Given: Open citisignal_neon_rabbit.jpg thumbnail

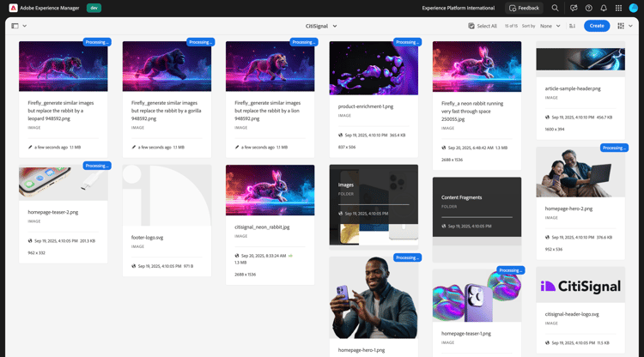Looking at the screenshot, I should click(x=270, y=190).
